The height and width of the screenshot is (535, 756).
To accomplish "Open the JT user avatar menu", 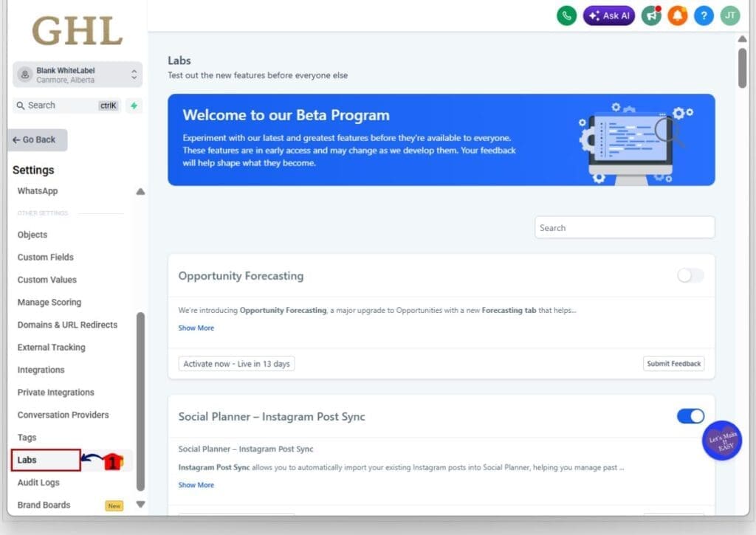I will pos(729,15).
